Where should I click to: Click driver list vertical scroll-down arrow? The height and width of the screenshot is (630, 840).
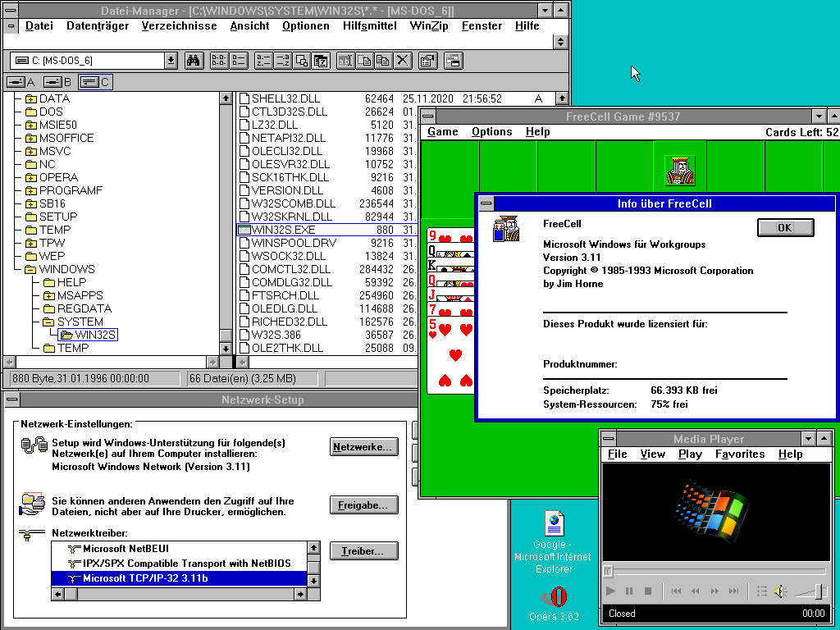point(314,581)
